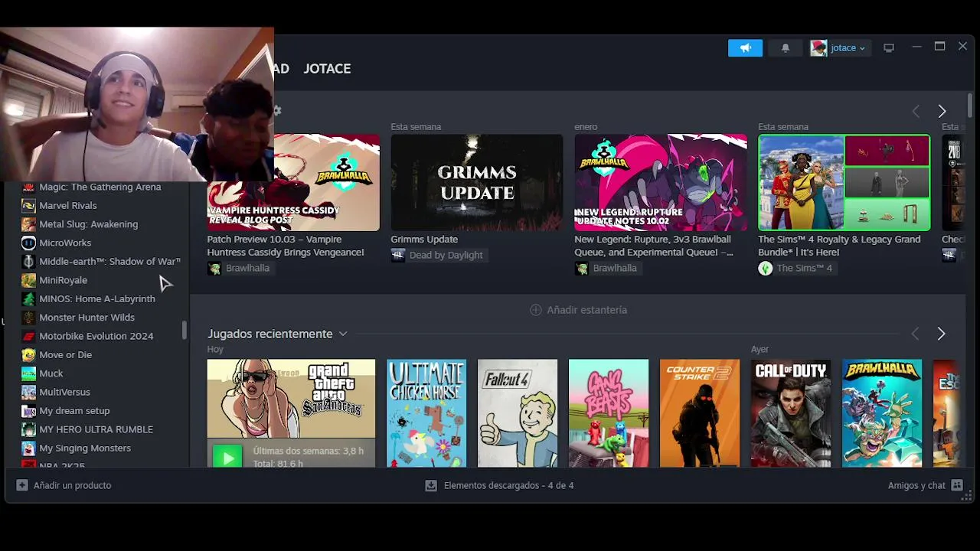Select MINOS: Home A-Labyrinth in library
The width and height of the screenshot is (980, 551).
tap(96, 298)
